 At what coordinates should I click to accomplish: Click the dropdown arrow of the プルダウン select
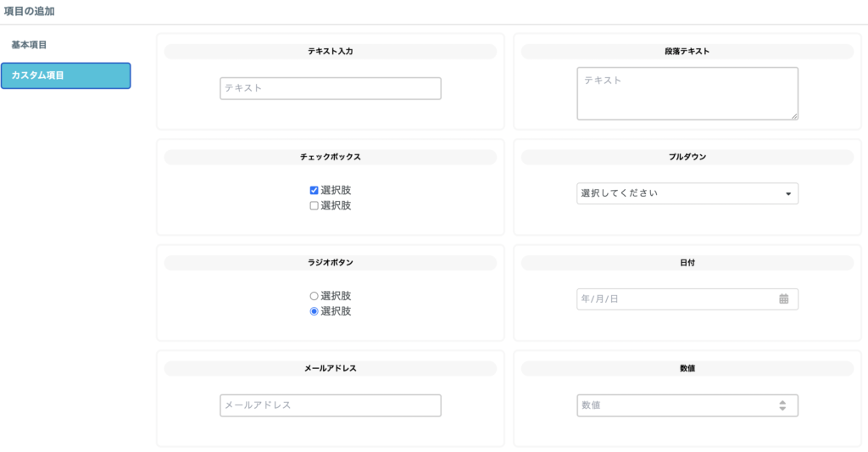[x=787, y=194]
